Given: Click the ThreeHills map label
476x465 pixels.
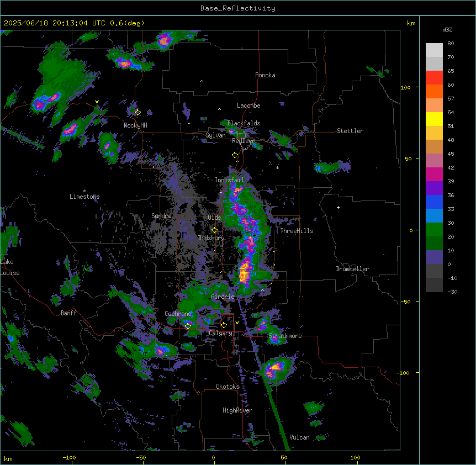Looking at the screenshot, I should [297, 231].
